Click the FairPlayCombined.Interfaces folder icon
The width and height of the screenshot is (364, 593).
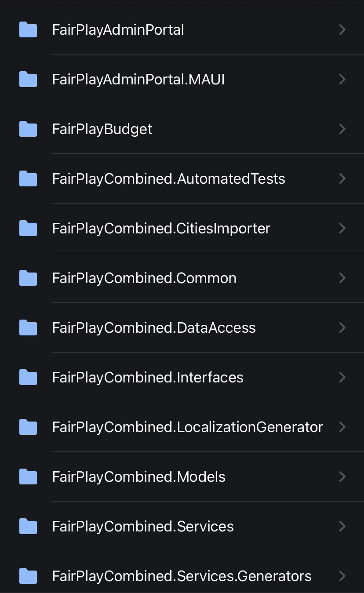28,377
